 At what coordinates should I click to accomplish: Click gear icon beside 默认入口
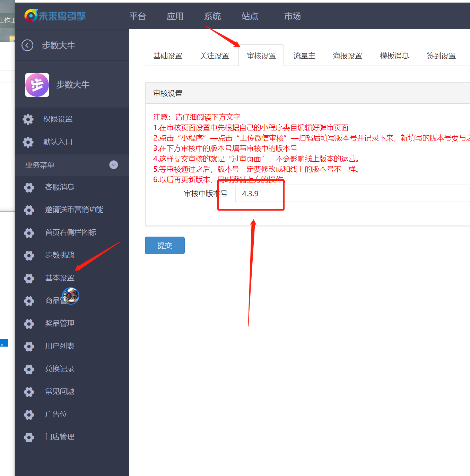[28, 142]
